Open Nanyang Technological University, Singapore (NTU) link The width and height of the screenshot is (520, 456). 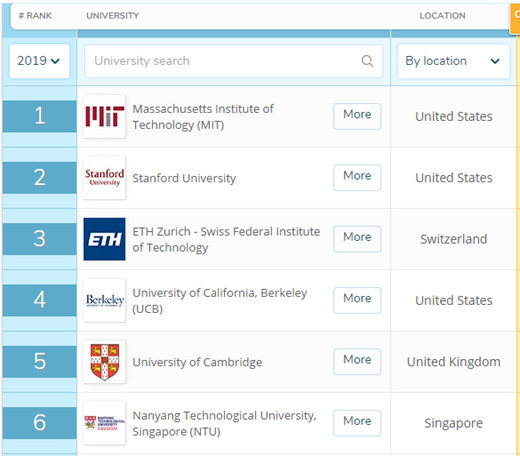224,423
